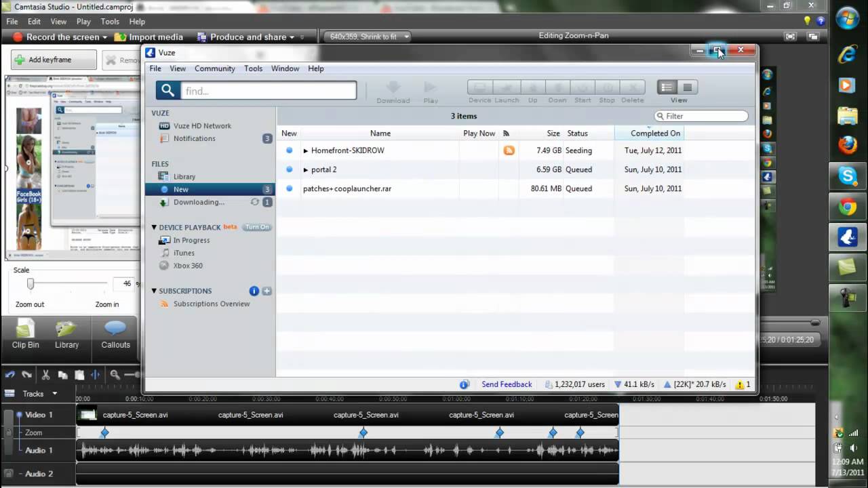This screenshot has height=488, width=868.
Task: Click the Cut scissors icon in Camtasia
Action: 45,374
